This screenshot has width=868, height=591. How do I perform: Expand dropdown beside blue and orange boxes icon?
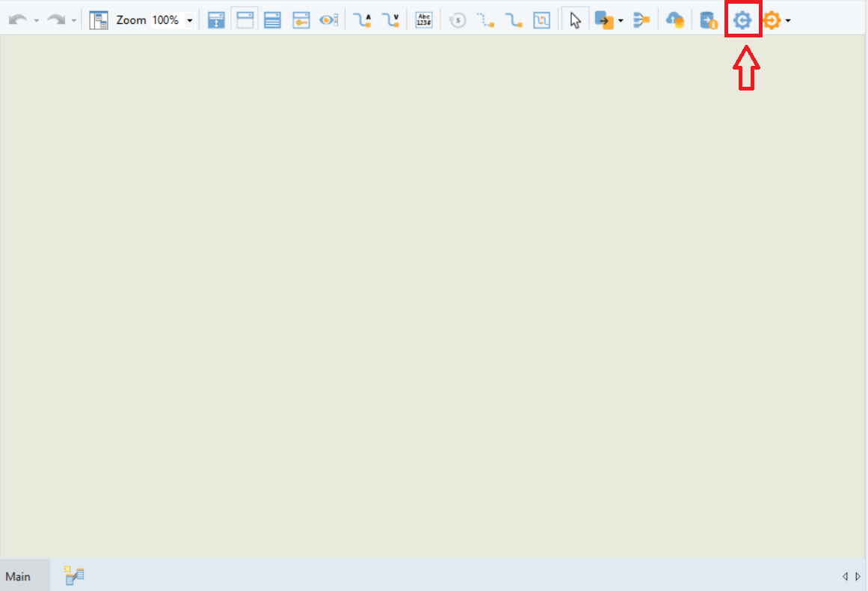621,21
